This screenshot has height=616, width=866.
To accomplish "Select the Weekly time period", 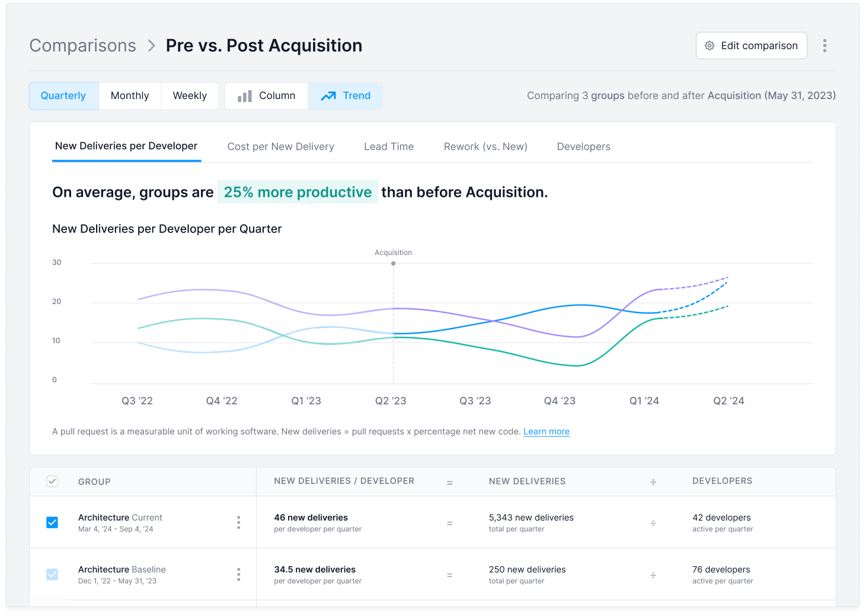I will click(x=190, y=96).
